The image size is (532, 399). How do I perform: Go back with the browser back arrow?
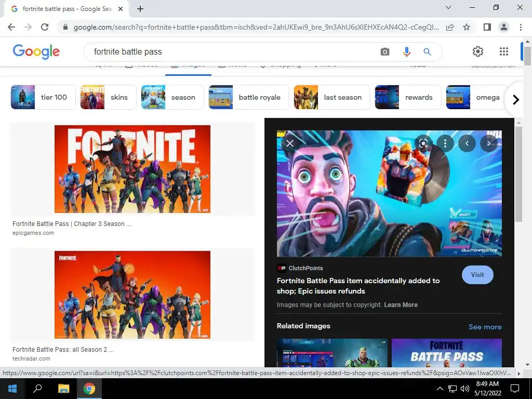tap(11, 27)
